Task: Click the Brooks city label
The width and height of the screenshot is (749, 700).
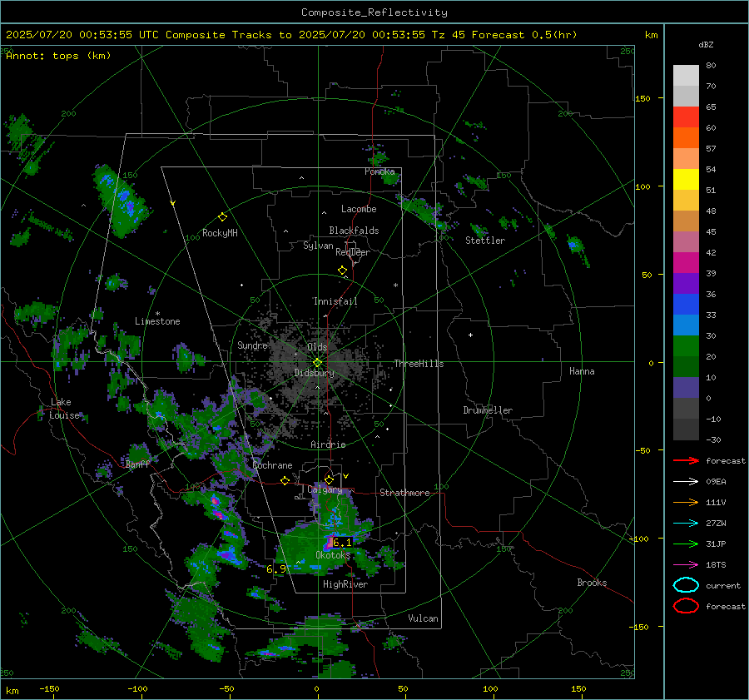Action: tap(592, 583)
